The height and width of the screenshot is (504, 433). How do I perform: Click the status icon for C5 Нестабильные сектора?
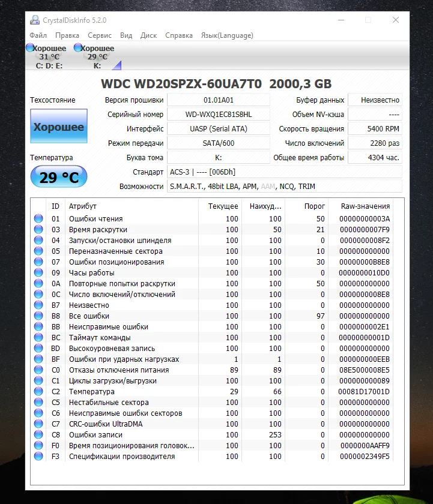(38, 402)
